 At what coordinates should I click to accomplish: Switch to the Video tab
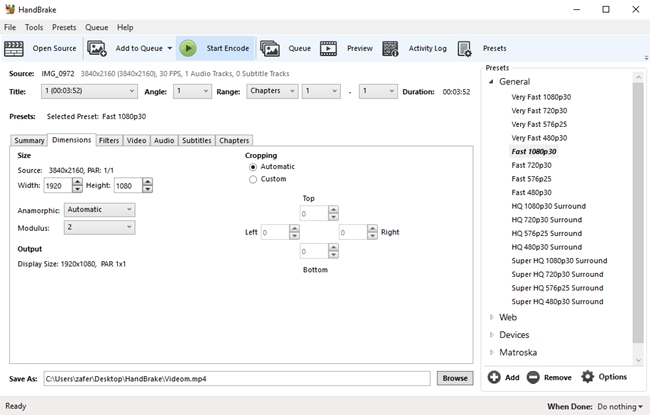pos(136,141)
